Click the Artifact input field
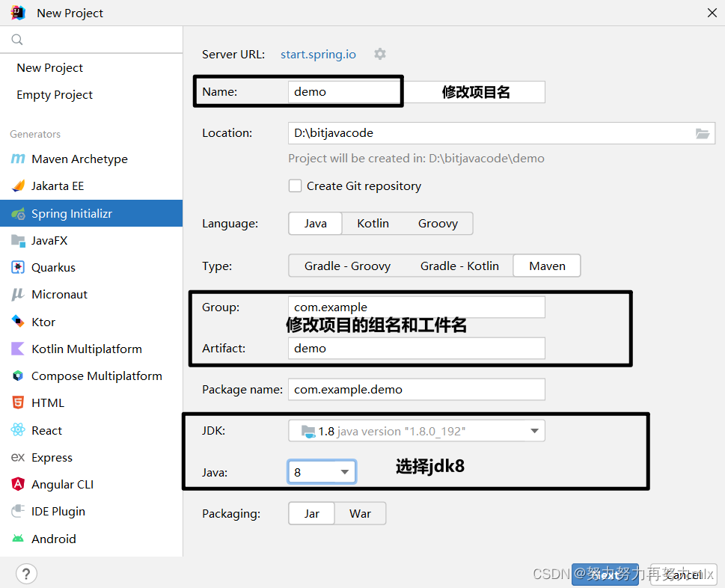Image resolution: width=725 pixels, height=588 pixels. click(x=417, y=348)
